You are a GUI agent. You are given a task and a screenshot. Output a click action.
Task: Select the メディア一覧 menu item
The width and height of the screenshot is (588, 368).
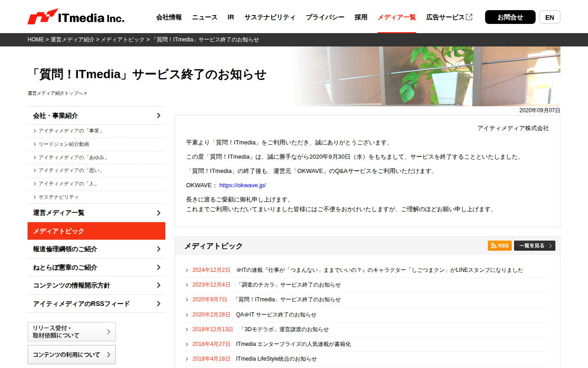[397, 17]
